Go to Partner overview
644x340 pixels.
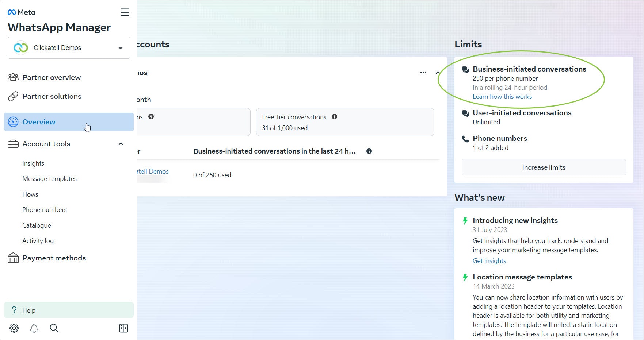tap(52, 77)
